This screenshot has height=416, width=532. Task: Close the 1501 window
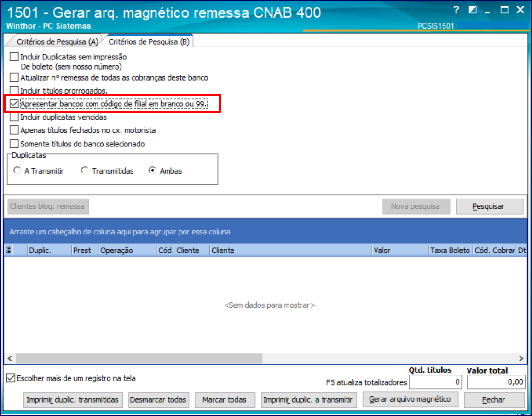click(x=520, y=10)
